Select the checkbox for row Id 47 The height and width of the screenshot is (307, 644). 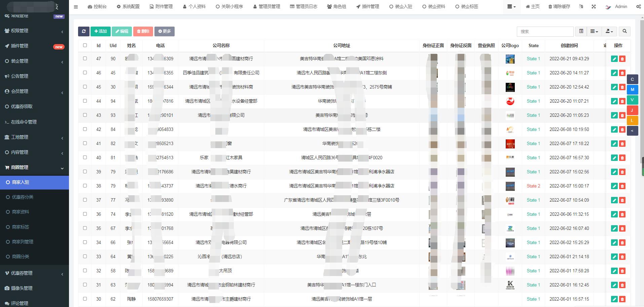[x=85, y=59]
